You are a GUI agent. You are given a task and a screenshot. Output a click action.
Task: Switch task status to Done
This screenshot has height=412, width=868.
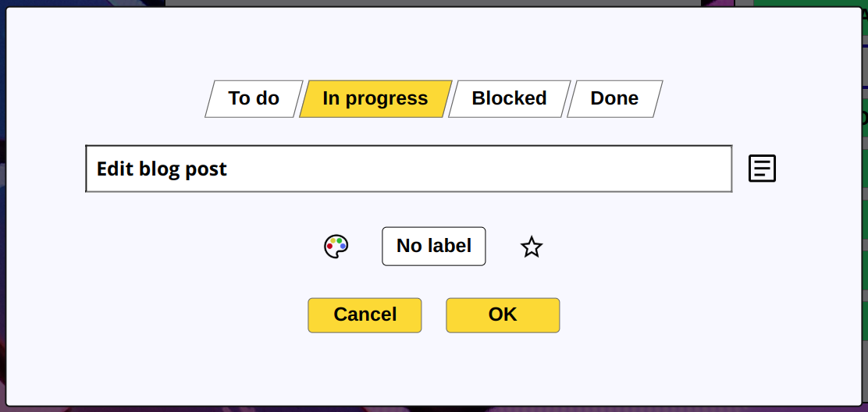[614, 98]
